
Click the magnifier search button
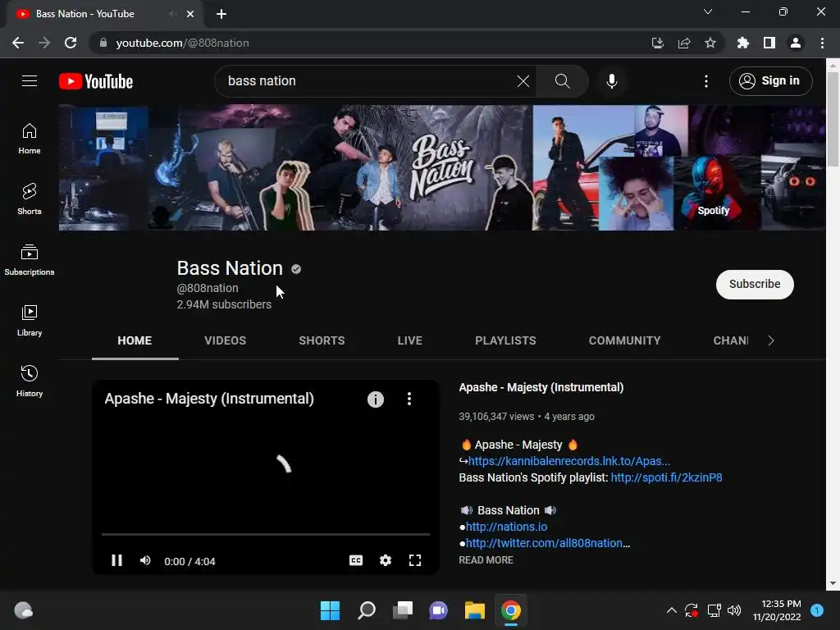(x=562, y=81)
